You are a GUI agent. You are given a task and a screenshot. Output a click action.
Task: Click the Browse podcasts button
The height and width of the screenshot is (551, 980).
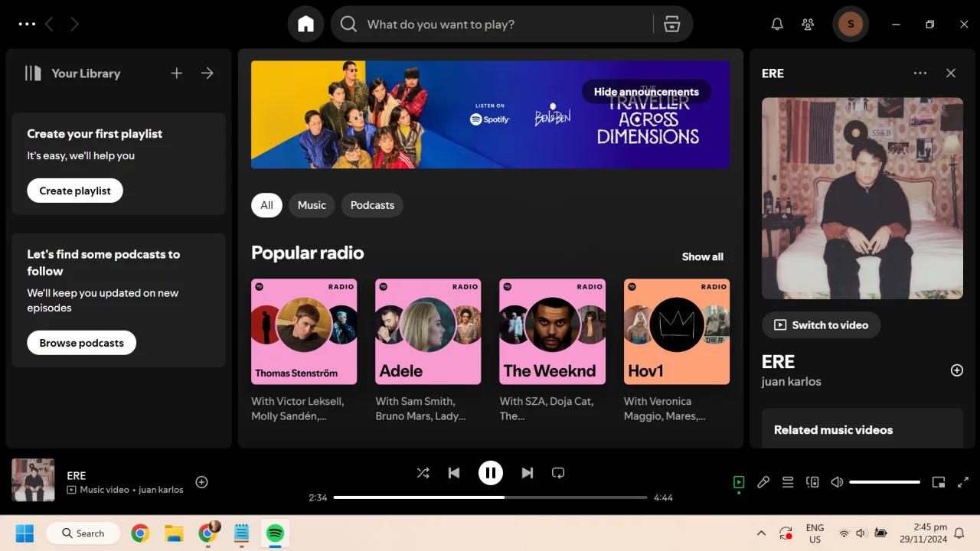[82, 343]
